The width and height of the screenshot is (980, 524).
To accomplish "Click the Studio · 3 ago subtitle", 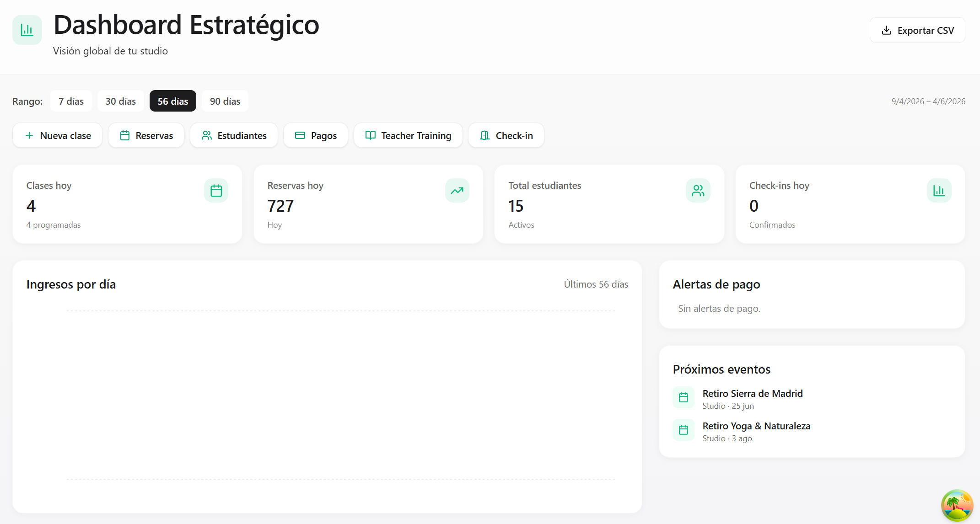I will (727, 438).
